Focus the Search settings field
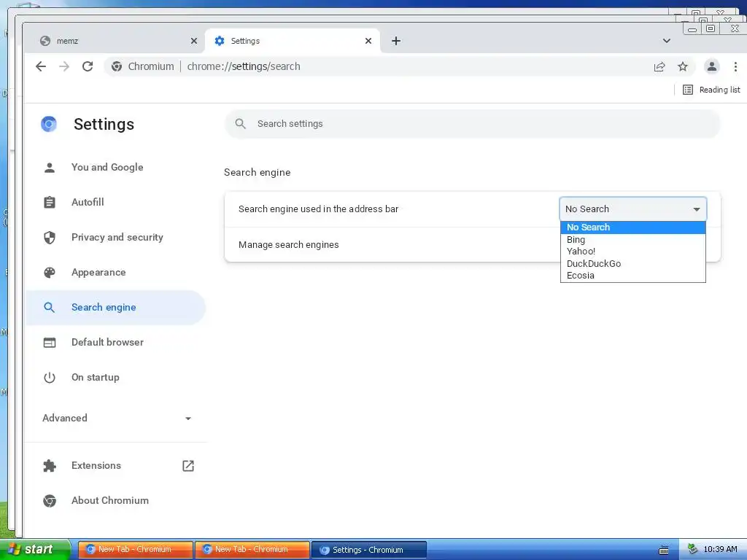747x560 pixels. [x=473, y=124]
